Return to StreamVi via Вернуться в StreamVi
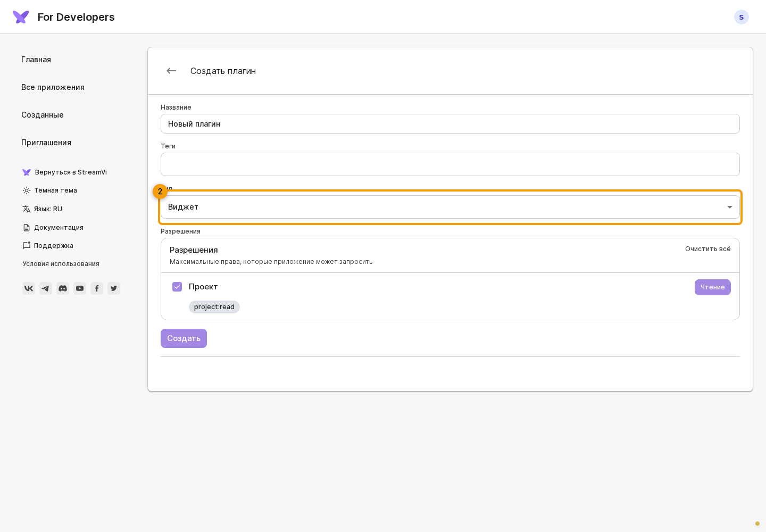Viewport: 766px width, 532px height. click(64, 172)
